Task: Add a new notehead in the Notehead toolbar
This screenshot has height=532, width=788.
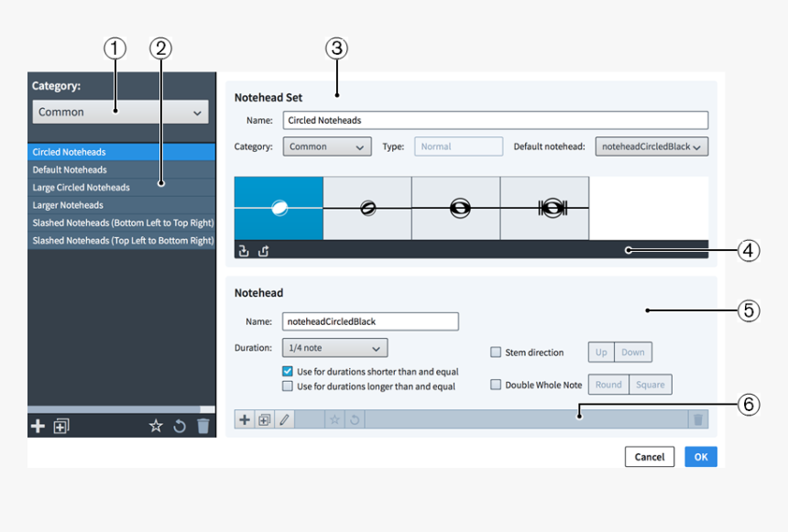Action: (245, 419)
